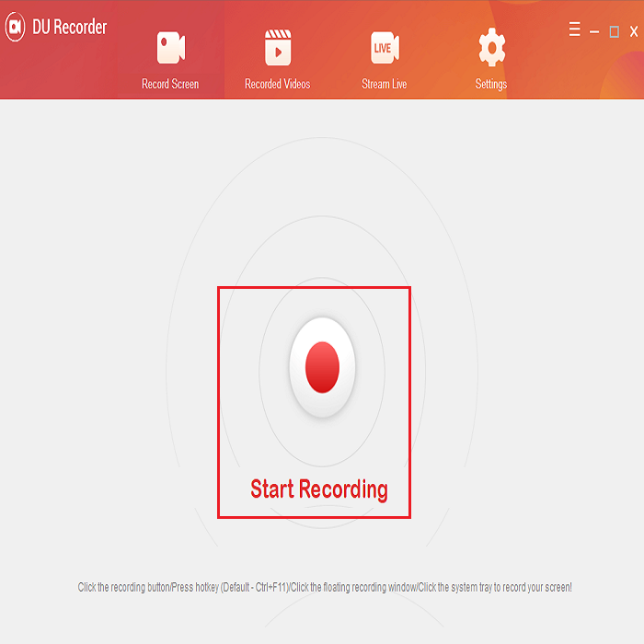Open the Settings gear tab
The image size is (644, 644).
491,59
